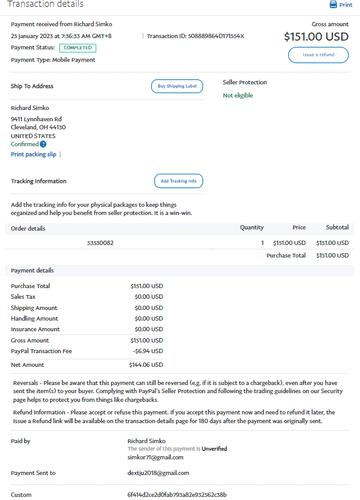
Task: Click the Sales Tax $0.00 USD value
Action: click(x=149, y=297)
